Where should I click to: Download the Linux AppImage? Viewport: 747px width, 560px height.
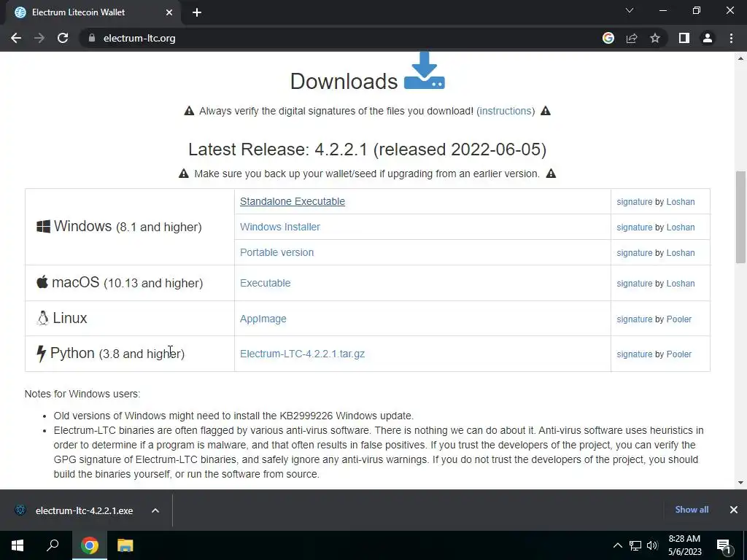(263, 319)
